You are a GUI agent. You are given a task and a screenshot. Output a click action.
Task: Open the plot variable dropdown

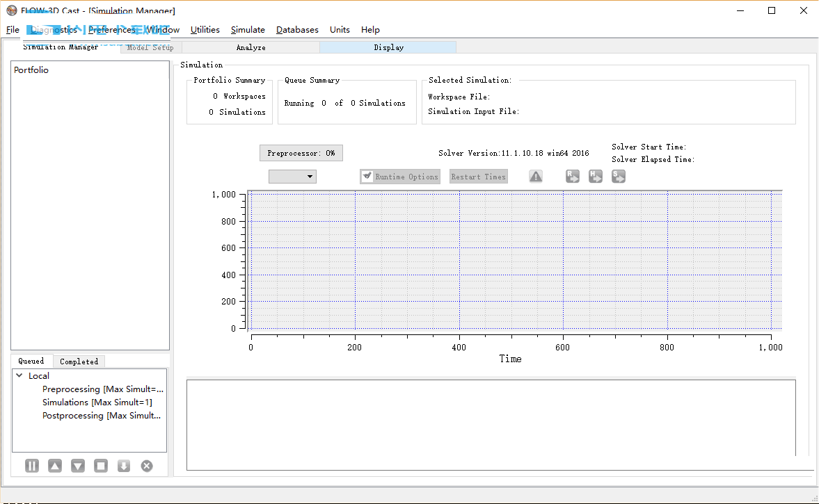293,177
